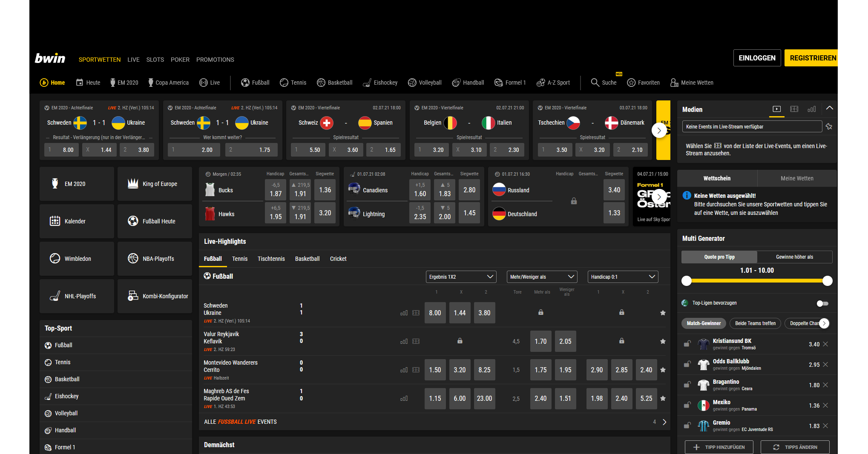Screen dimensions: 868x454
Task: Open Meine Wetten in the top navigation
Action: (x=692, y=83)
